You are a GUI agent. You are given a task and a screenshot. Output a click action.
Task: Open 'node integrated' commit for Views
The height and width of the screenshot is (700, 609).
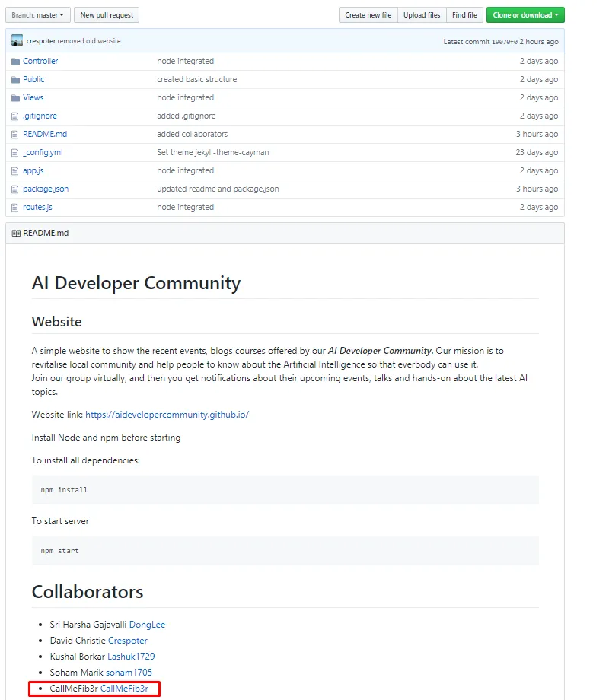coord(186,97)
